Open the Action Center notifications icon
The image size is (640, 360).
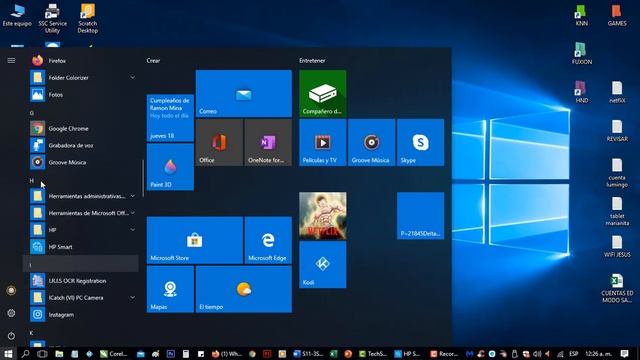[x=624, y=353]
